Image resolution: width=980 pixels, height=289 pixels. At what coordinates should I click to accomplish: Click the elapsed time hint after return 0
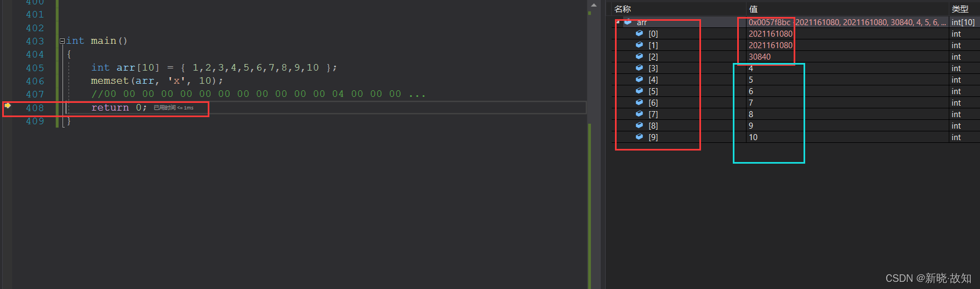(173, 108)
